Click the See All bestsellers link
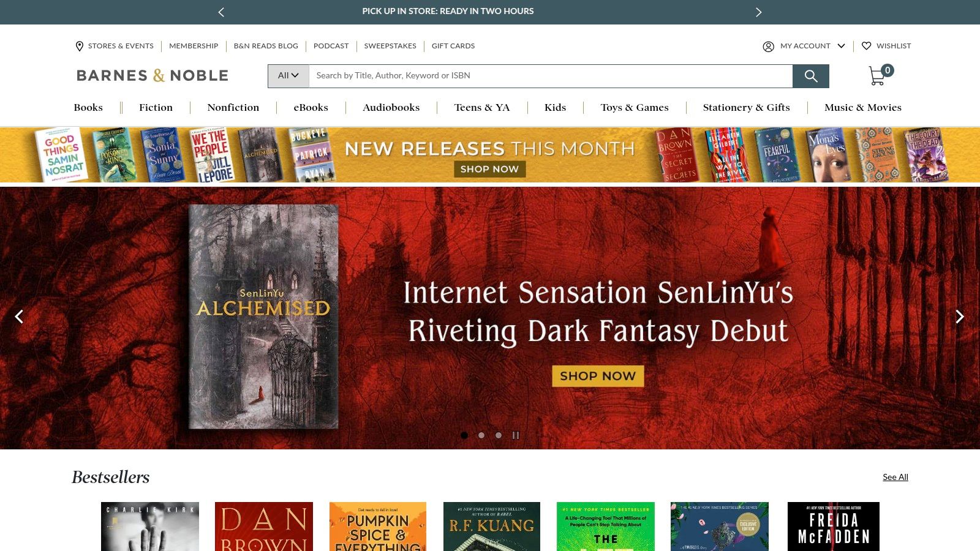 coord(895,477)
